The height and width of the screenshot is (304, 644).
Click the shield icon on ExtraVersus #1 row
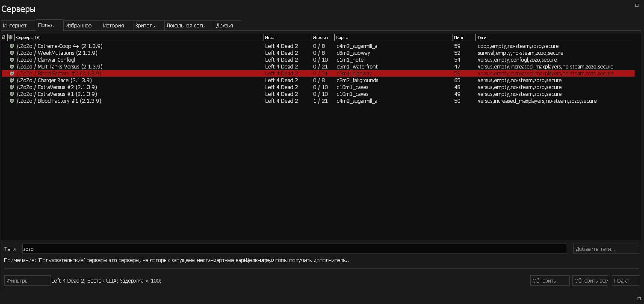(x=12, y=94)
